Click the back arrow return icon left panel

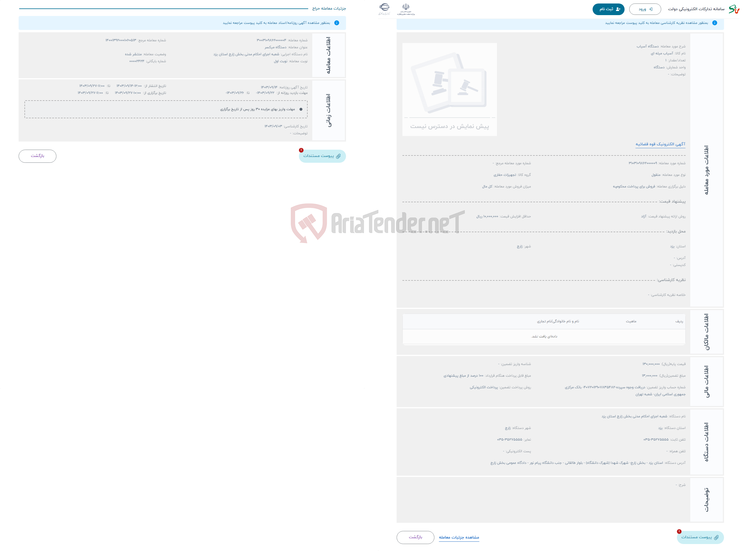(x=37, y=155)
